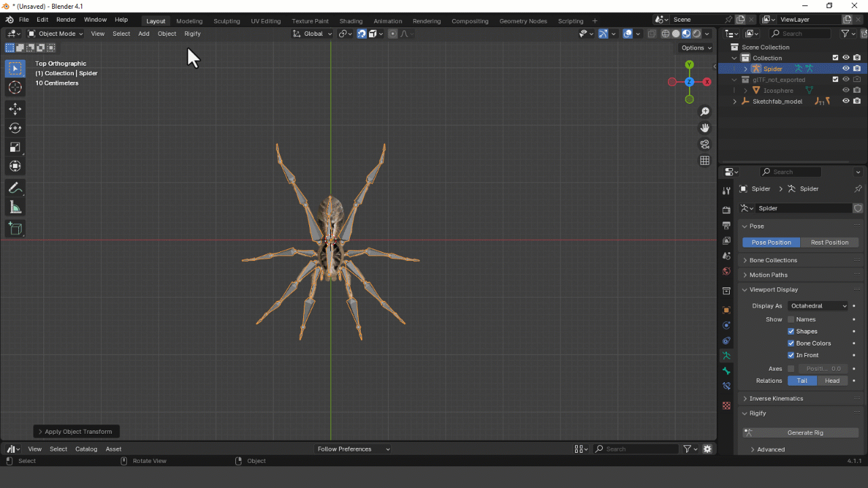
Task: Click the Spider armature name field
Action: (803, 208)
